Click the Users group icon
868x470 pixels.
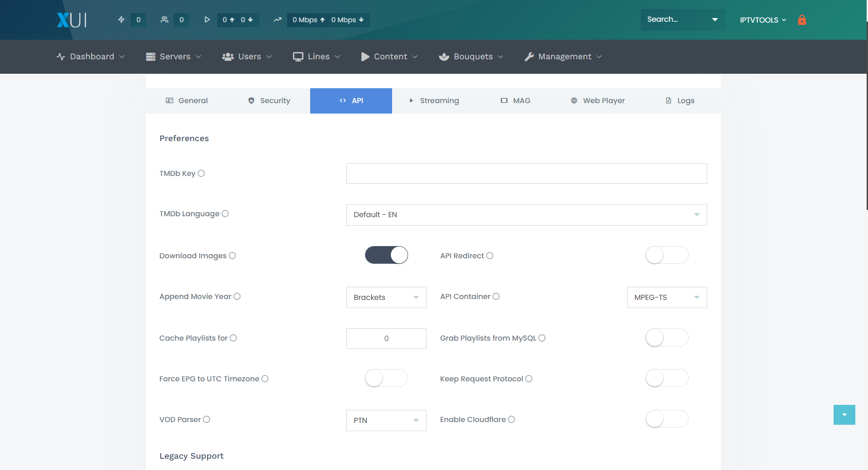(228, 57)
